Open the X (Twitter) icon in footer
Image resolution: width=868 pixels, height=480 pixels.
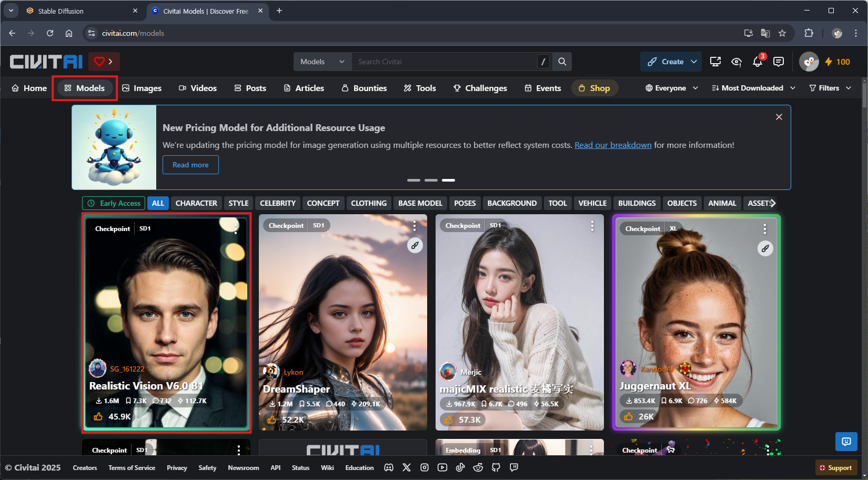407,467
